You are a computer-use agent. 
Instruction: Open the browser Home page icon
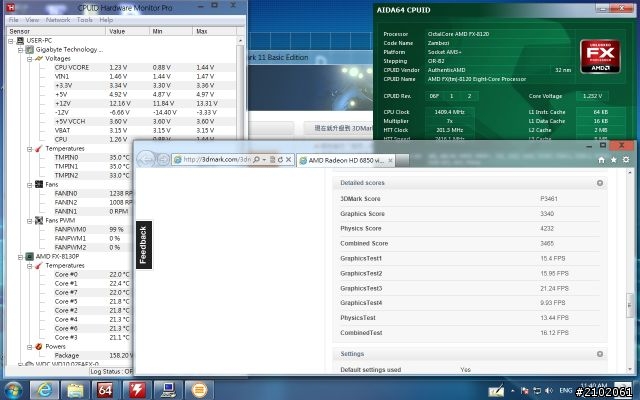pyautogui.click(x=601, y=160)
